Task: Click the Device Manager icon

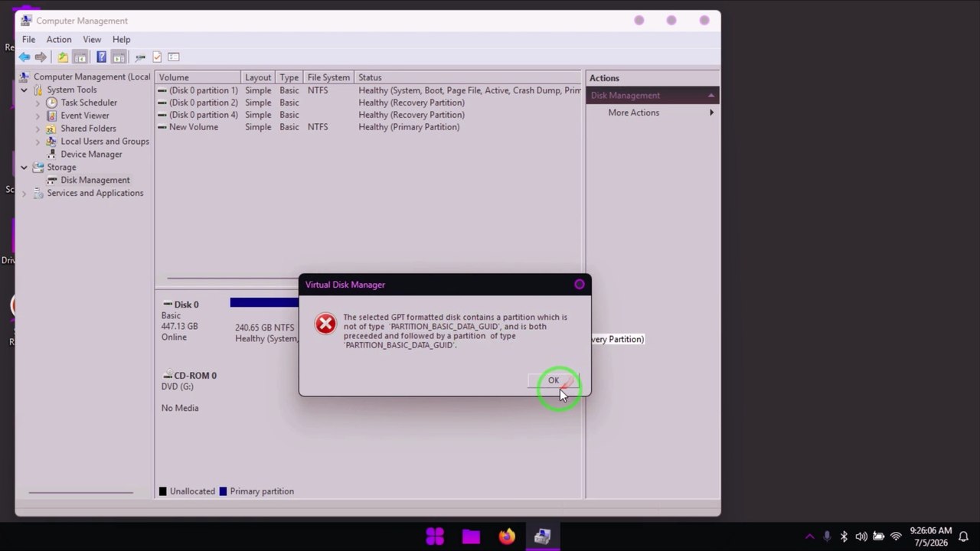Action: click(x=51, y=154)
